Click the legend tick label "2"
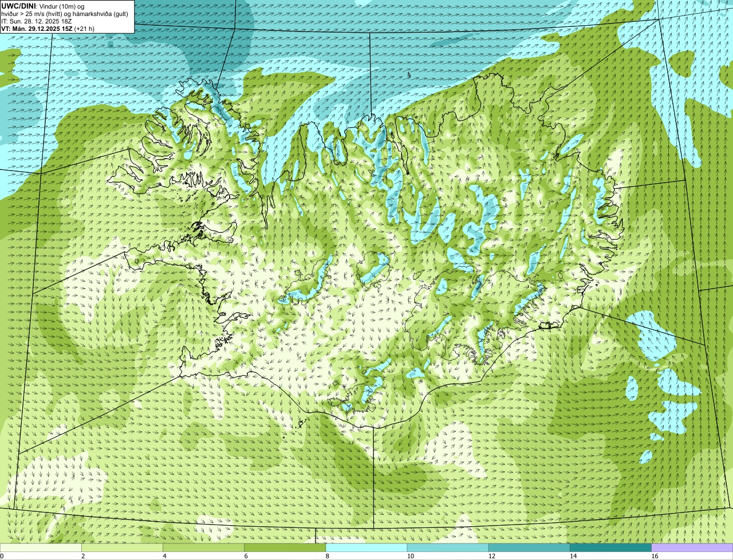This screenshot has width=733, height=560. coord(83,556)
